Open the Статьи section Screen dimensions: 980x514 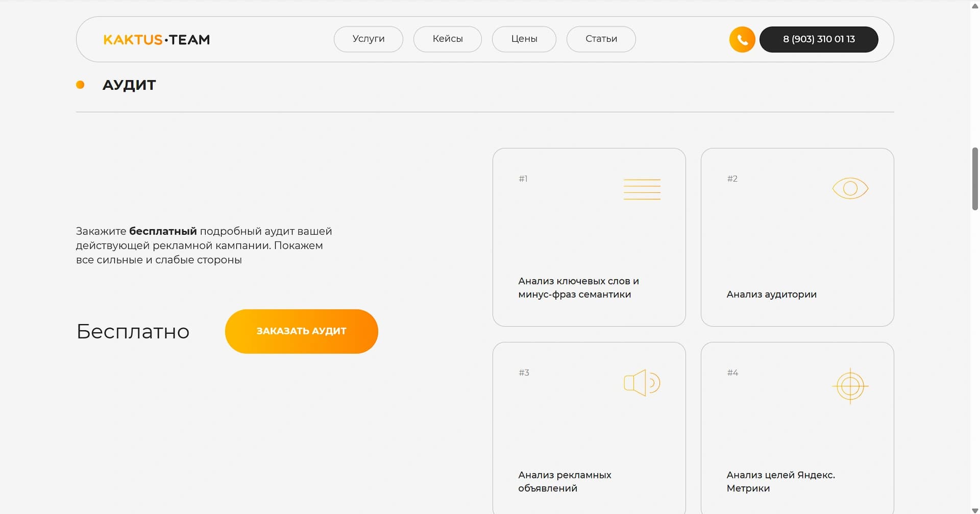(x=601, y=39)
